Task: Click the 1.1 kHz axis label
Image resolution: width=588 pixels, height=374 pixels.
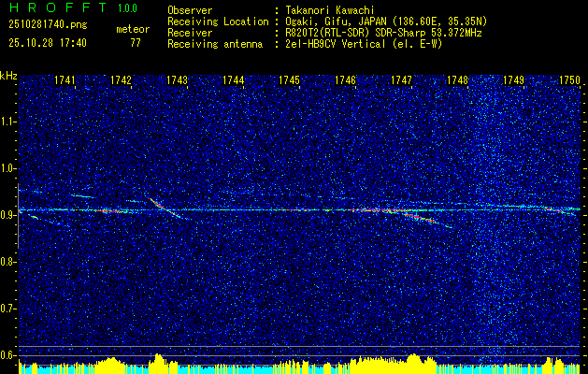Action: (7, 122)
